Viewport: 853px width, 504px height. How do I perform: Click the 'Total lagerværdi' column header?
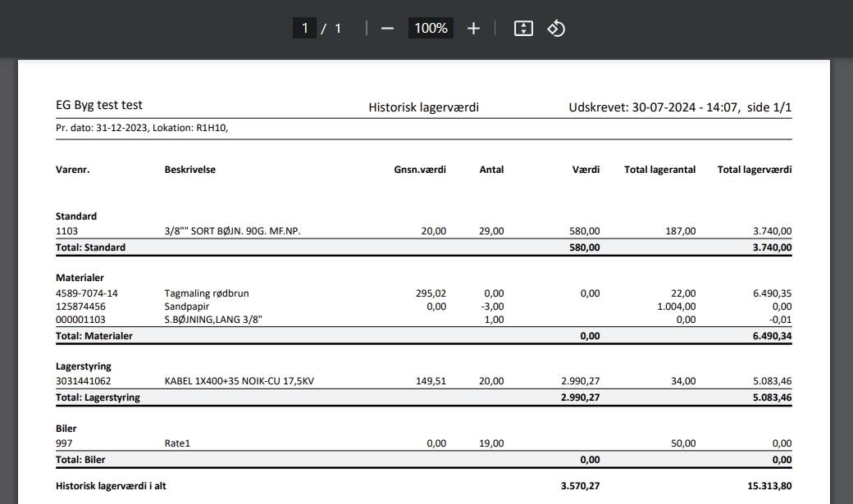tap(755, 170)
